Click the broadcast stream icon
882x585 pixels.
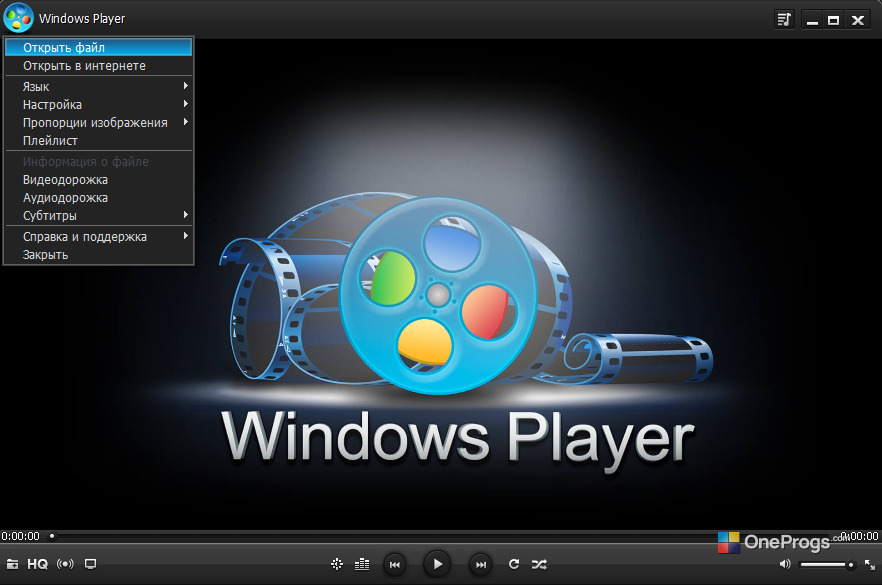[x=65, y=564]
